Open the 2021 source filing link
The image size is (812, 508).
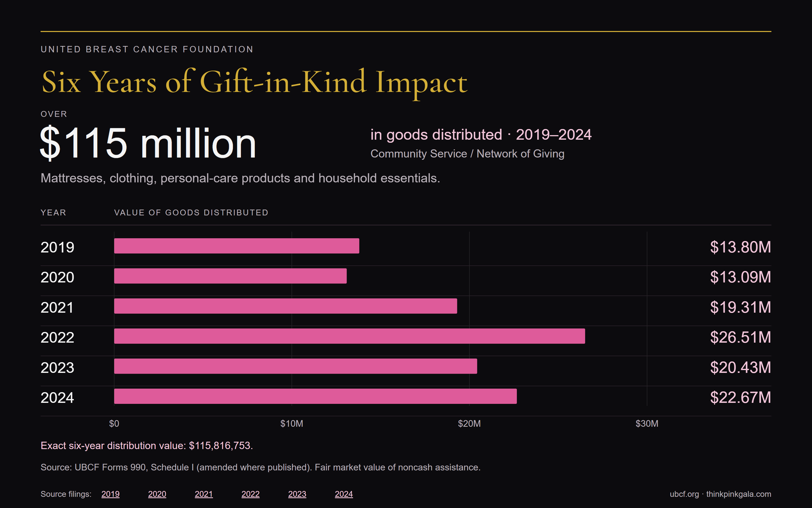(x=204, y=494)
